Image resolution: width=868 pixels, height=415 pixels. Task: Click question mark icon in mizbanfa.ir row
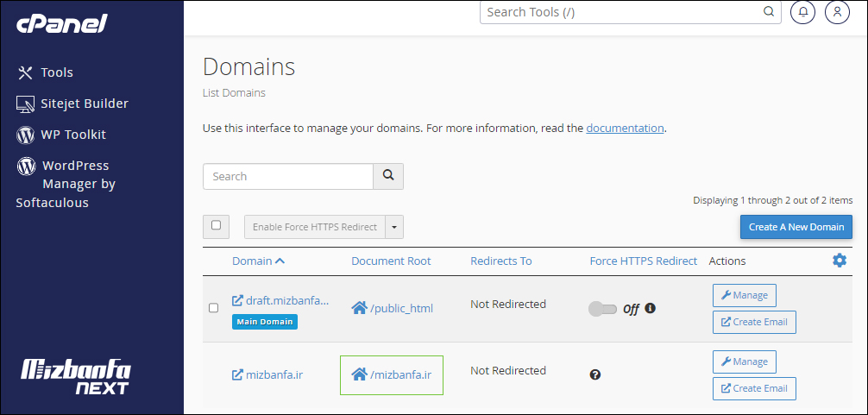pos(595,375)
